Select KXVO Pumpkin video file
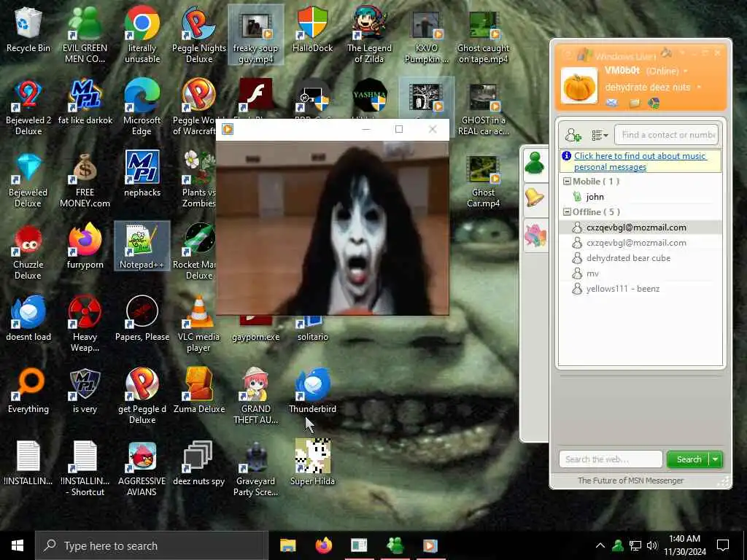Viewport: 747px width, 560px height. click(426, 34)
